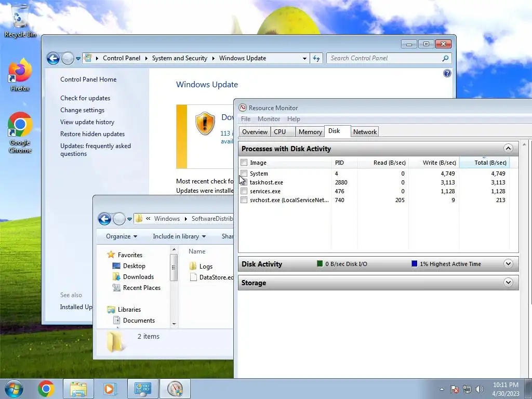Check the taskhost.exe process checkbox

click(244, 182)
